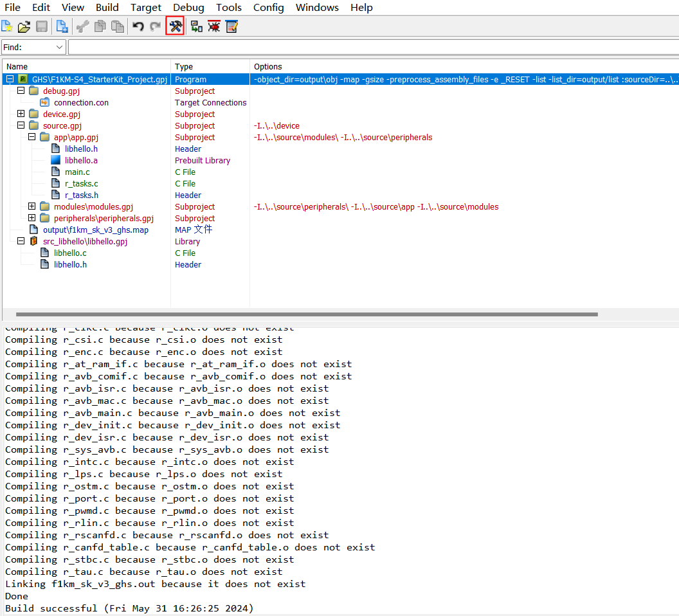Open the editor notepad toolbar icon
Viewport: 679px width, 616px height.
tap(231, 26)
